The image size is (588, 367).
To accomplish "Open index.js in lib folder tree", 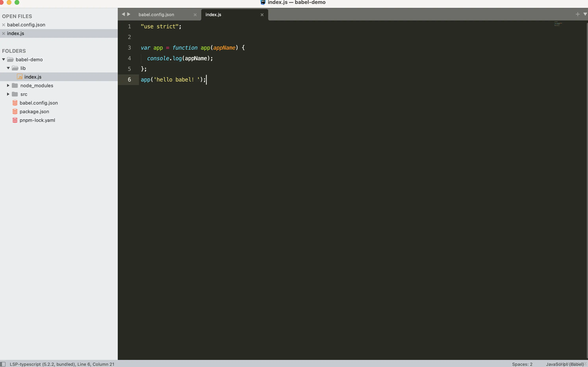I will click(33, 77).
